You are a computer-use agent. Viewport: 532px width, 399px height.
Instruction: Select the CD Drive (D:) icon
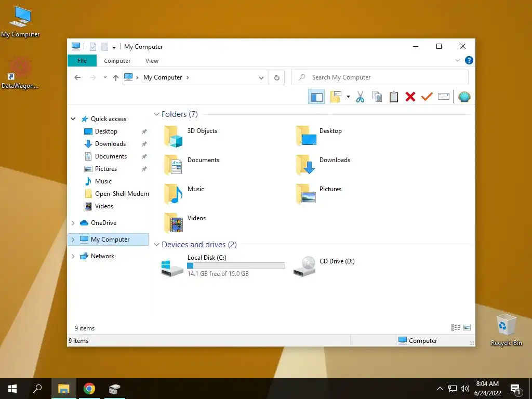[304, 267]
